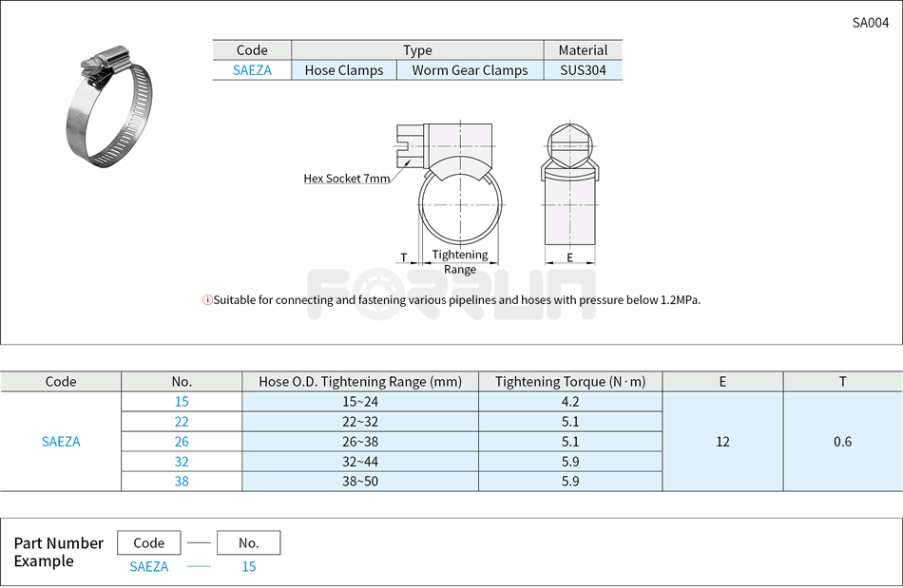Click the SAEZA part number example text
The height and width of the screenshot is (588, 903).
pyautogui.click(x=148, y=566)
